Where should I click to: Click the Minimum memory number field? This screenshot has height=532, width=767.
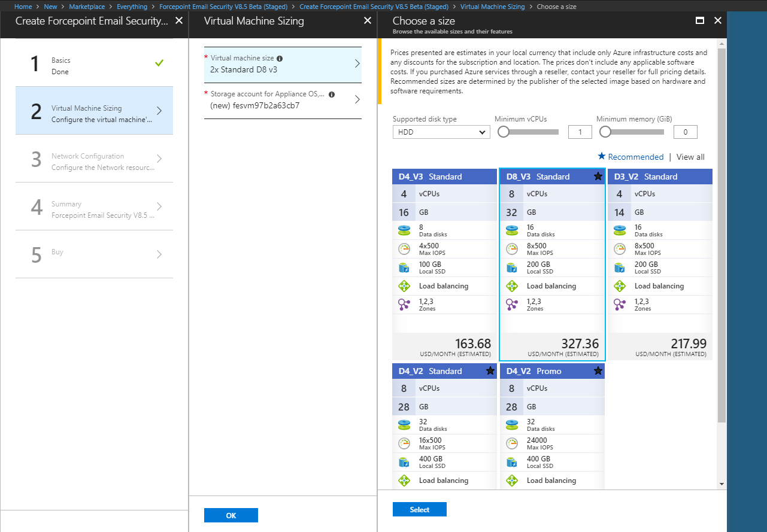pos(686,132)
